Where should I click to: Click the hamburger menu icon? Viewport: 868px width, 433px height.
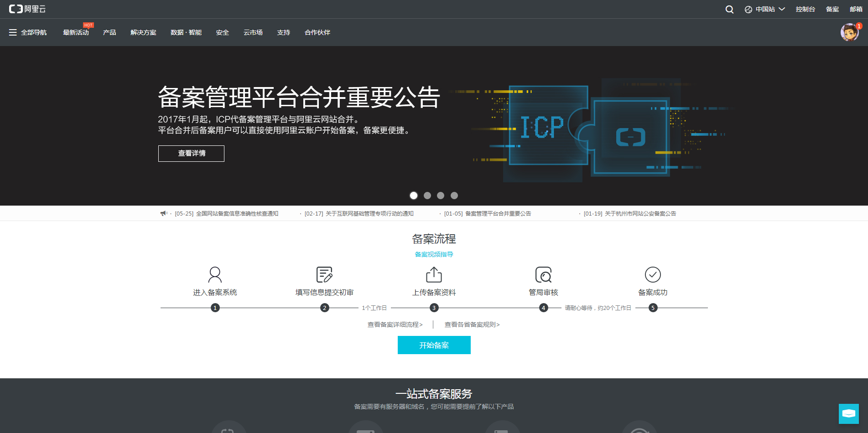pyautogui.click(x=13, y=32)
